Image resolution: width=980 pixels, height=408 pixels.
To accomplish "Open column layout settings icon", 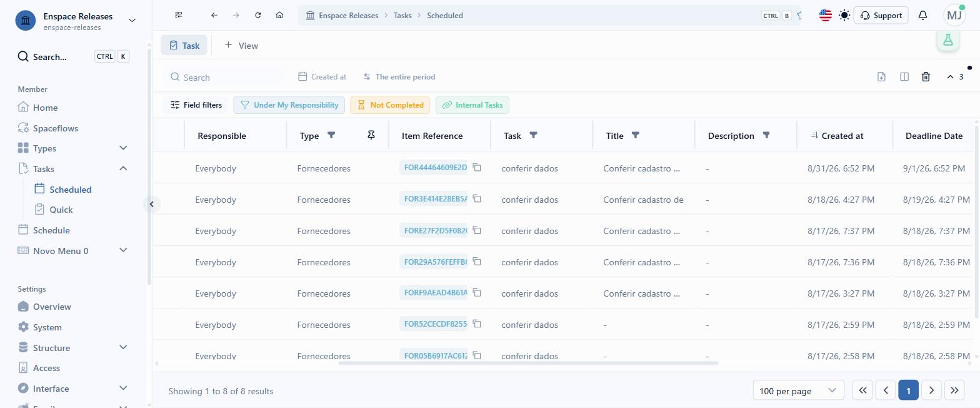I will point(904,76).
